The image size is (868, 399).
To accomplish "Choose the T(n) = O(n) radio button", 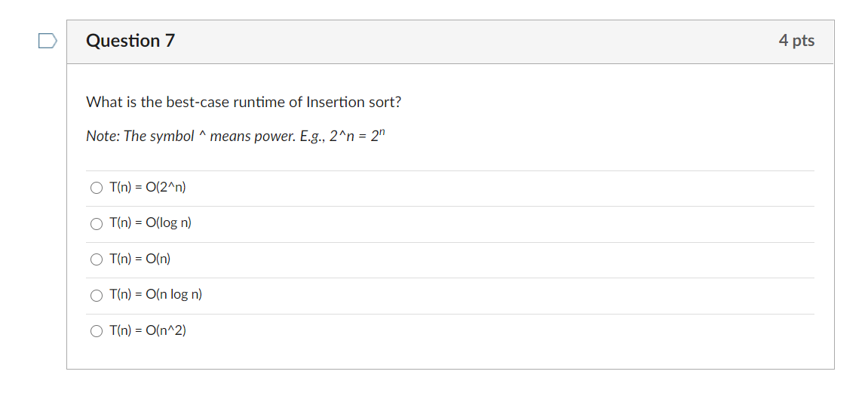I will 96,259.
